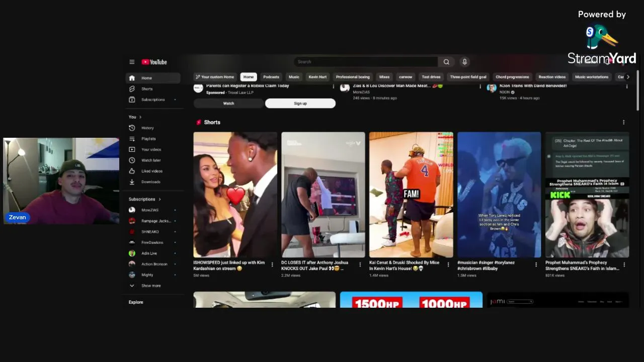
Task: Open options for the ISHOWSPEED Kim Kardashian short
Action: coord(272,264)
